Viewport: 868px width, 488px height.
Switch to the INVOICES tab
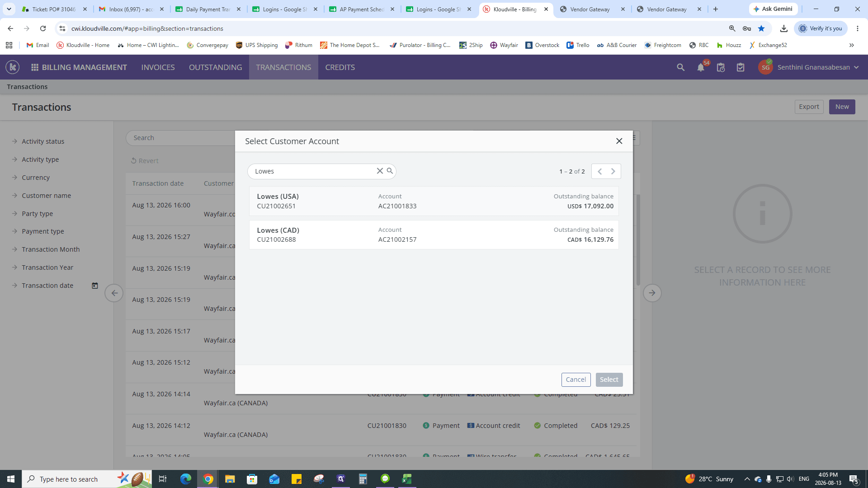tap(158, 67)
